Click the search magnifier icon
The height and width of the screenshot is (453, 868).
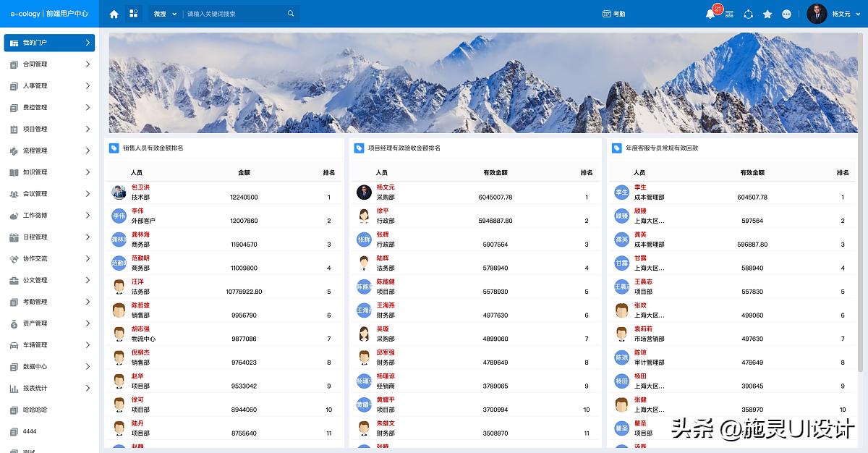tap(291, 14)
